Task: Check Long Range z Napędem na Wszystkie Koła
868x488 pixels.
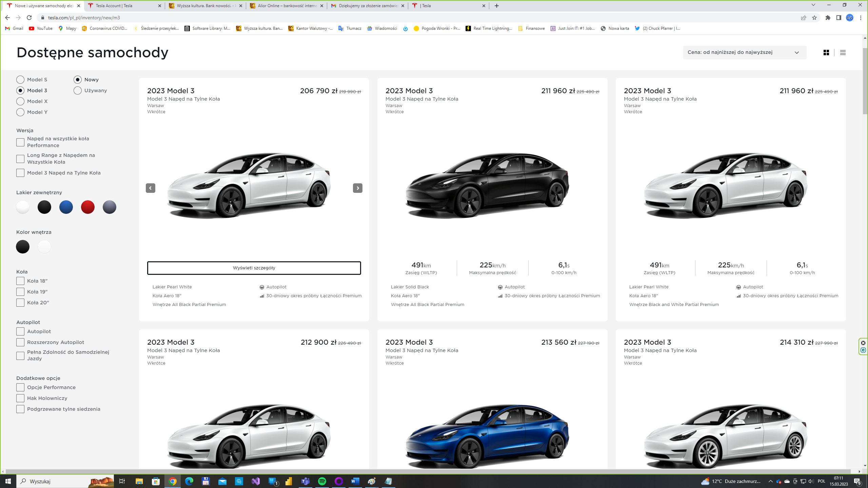Action: click(20, 159)
